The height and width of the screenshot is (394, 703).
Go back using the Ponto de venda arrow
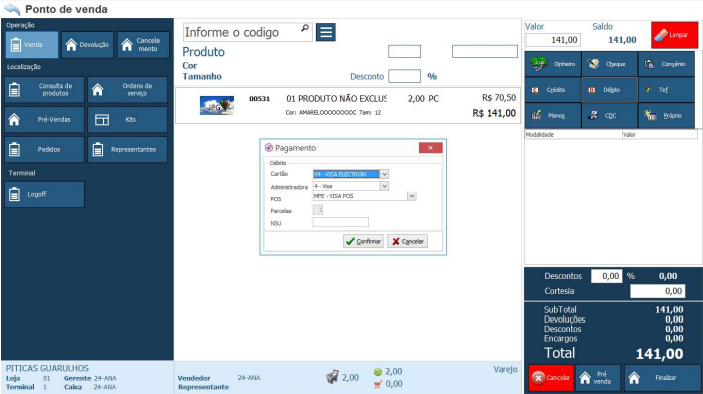click(12, 9)
